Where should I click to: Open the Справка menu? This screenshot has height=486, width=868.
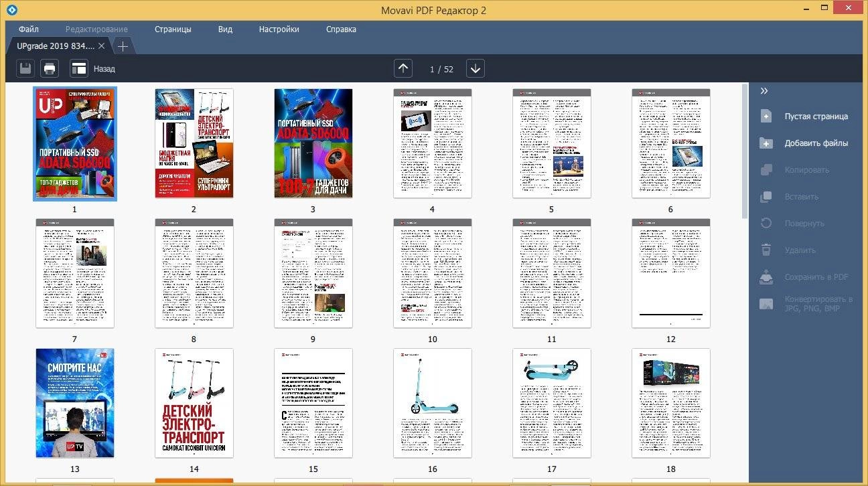(x=341, y=29)
